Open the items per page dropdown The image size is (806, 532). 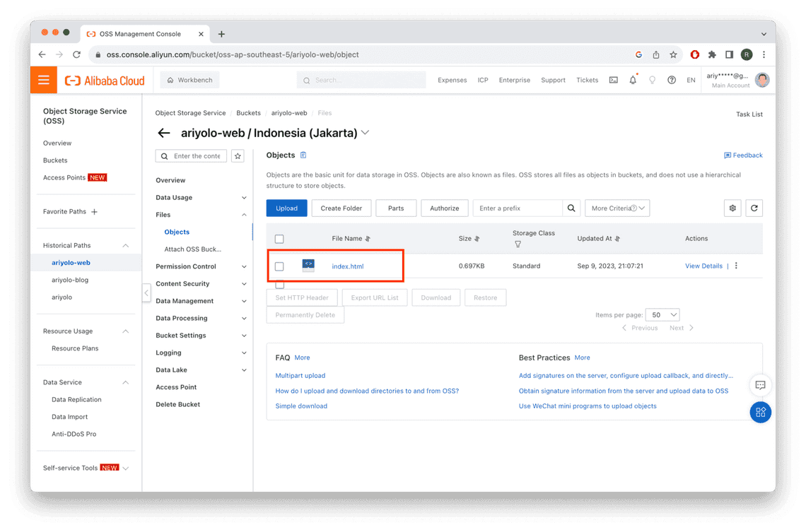(664, 314)
